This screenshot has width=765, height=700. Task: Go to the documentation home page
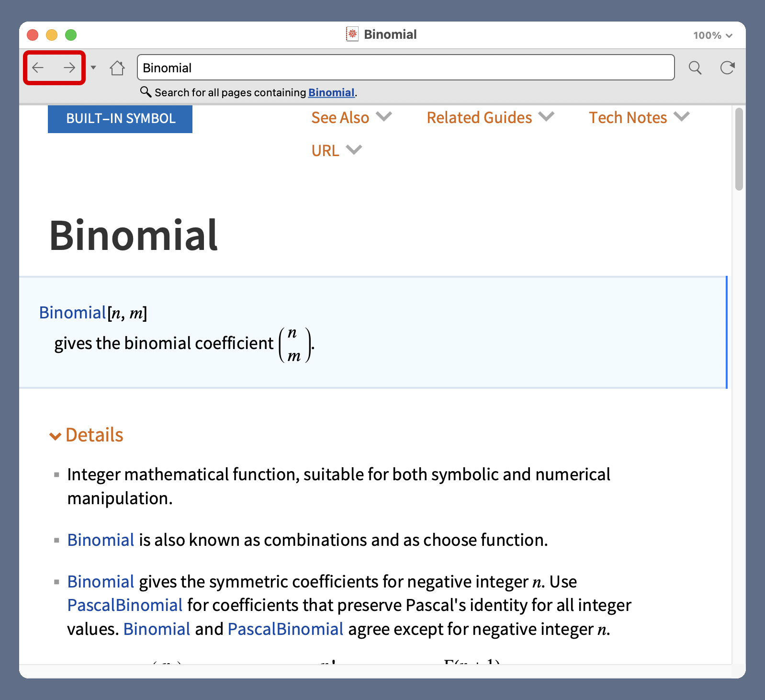pyautogui.click(x=117, y=68)
